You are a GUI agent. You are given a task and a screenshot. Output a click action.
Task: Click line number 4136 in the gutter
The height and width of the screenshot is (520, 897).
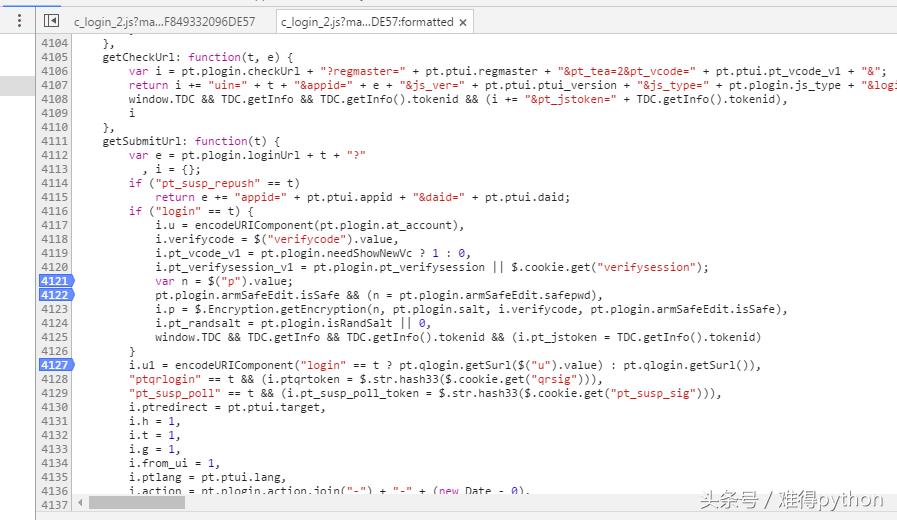point(54,491)
